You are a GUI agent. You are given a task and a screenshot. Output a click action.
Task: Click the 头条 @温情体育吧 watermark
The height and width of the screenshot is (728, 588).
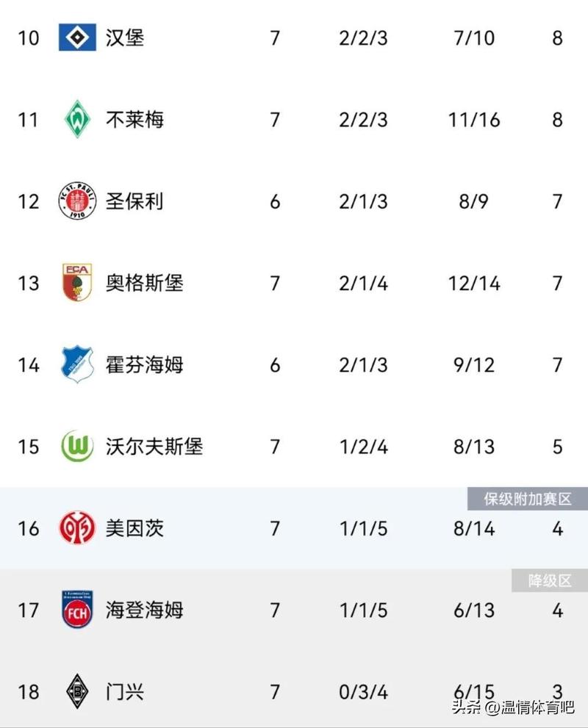(x=512, y=708)
